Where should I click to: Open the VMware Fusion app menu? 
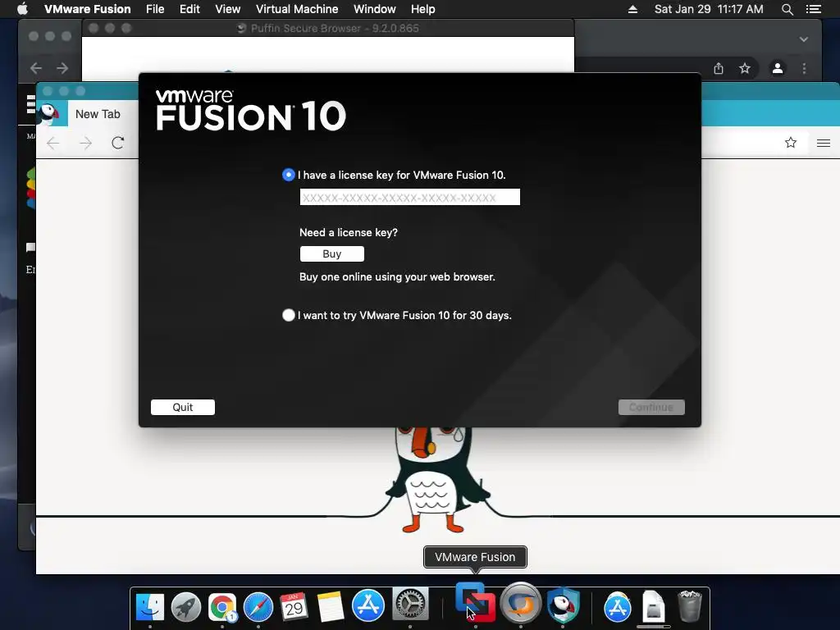pyautogui.click(x=87, y=9)
